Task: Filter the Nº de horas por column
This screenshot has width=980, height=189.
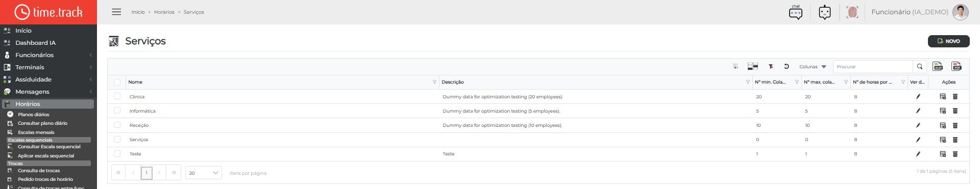Action: (903, 82)
